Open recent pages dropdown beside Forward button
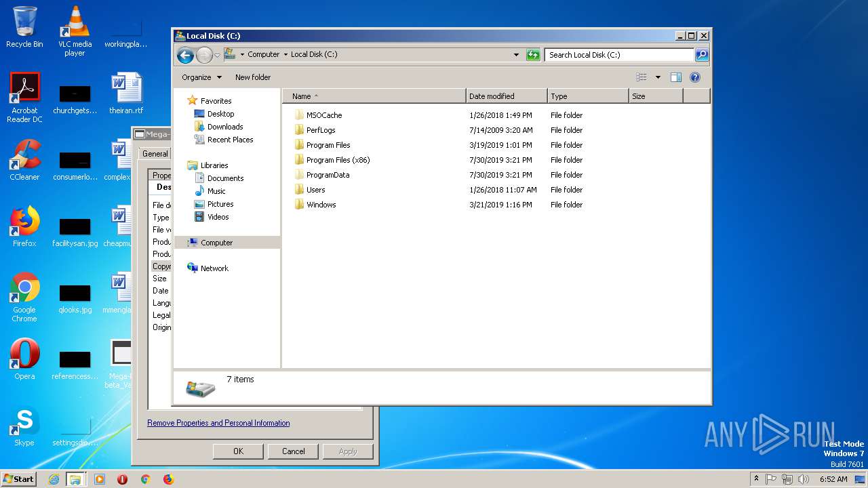Image resolution: width=868 pixels, height=488 pixels. coord(217,55)
